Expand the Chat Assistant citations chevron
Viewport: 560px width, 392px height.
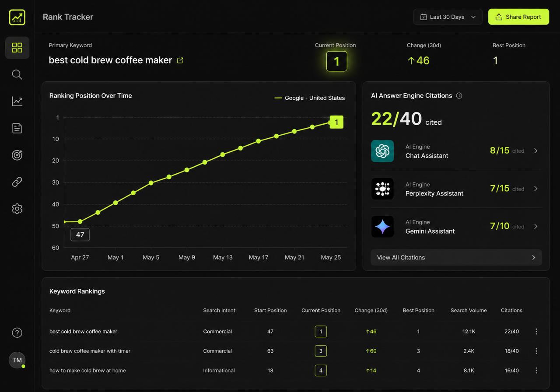(x=536, y=150)
